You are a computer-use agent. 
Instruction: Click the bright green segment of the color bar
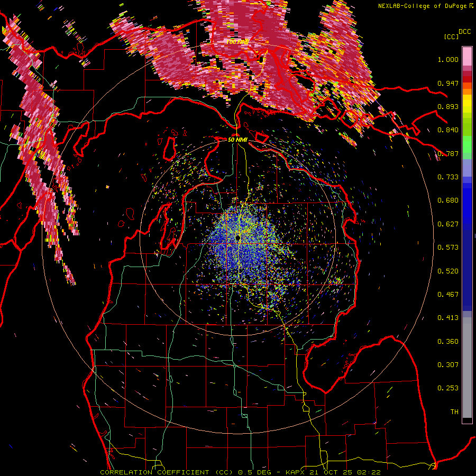(x=467, y=144)
